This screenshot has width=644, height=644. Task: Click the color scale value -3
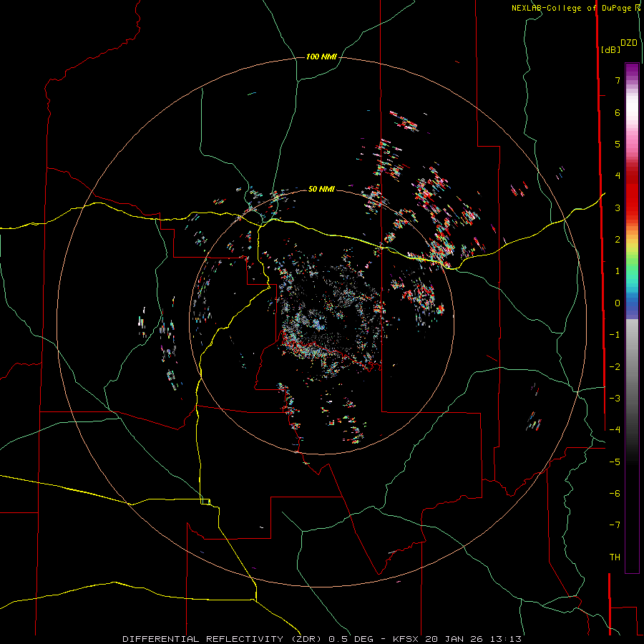click(615, 399)
